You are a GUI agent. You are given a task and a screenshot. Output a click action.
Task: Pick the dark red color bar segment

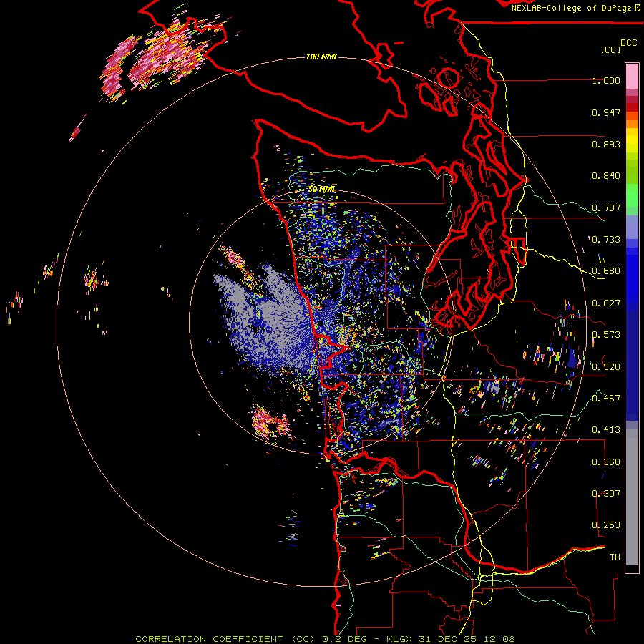pos(632,107)
